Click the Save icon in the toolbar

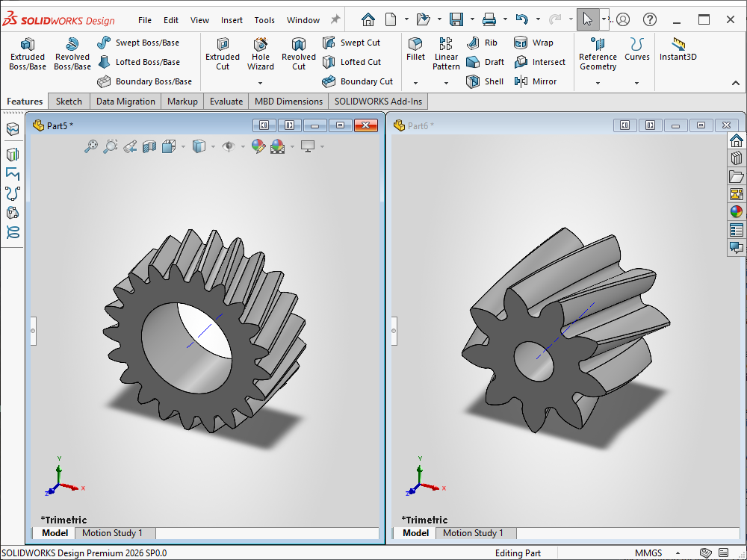456,19
